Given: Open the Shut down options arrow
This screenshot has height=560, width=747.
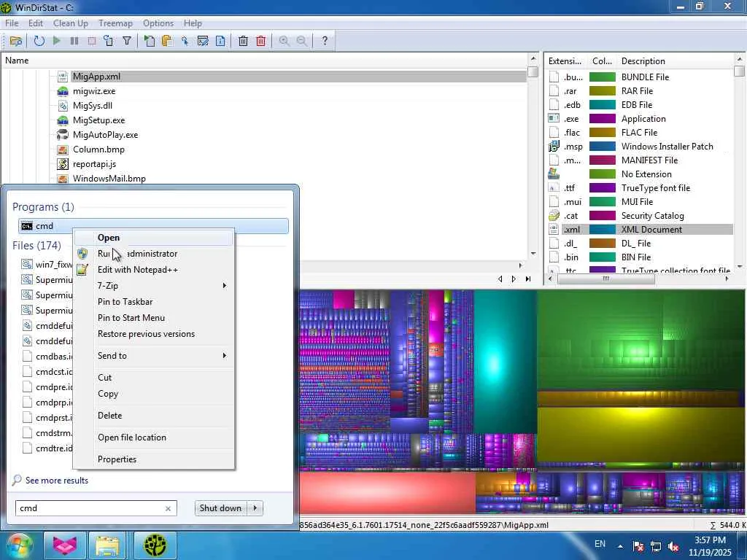Looking at the screenshot, I should pos(255,508).
